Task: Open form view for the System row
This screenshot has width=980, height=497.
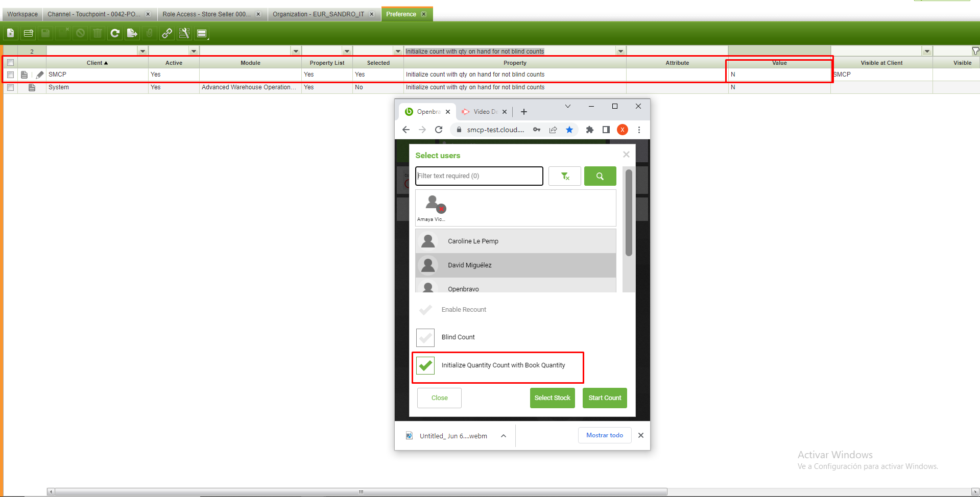Action: click(x=32, y=87)
